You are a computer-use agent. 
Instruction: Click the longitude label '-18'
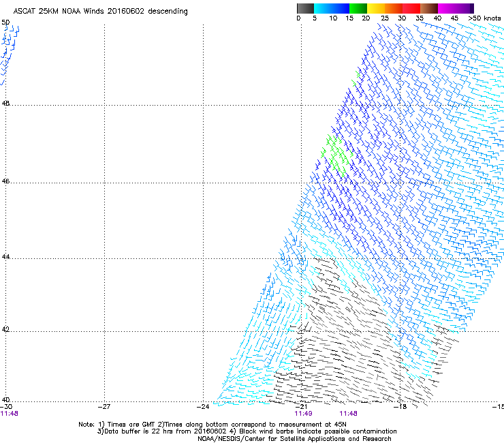(x=400, y=406)
